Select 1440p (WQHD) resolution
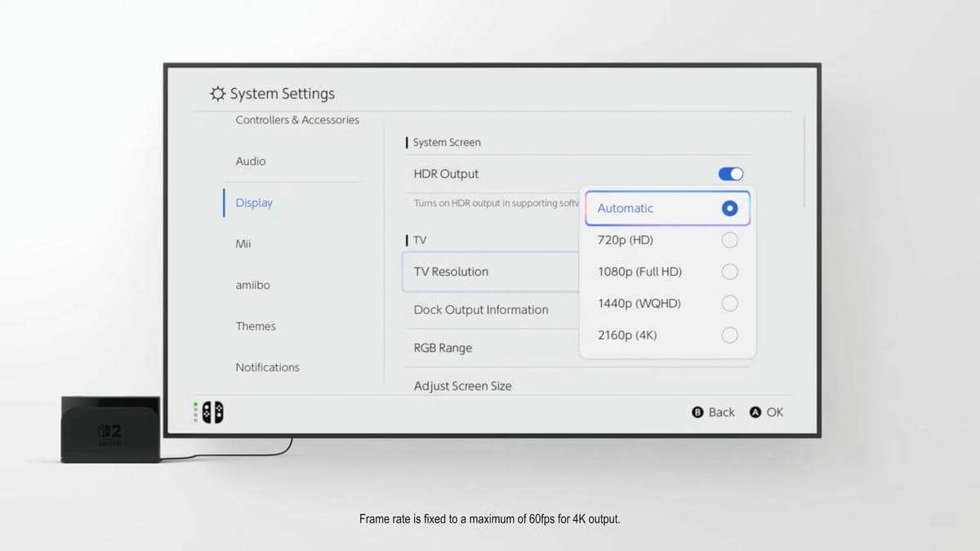The height and width of the screenshot is (551, 980). pos(667,303)
